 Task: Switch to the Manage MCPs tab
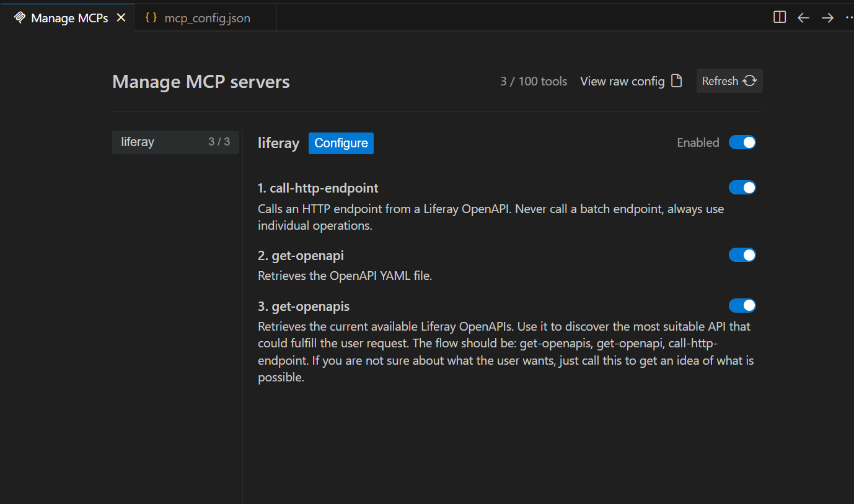(x=67, y=18)
